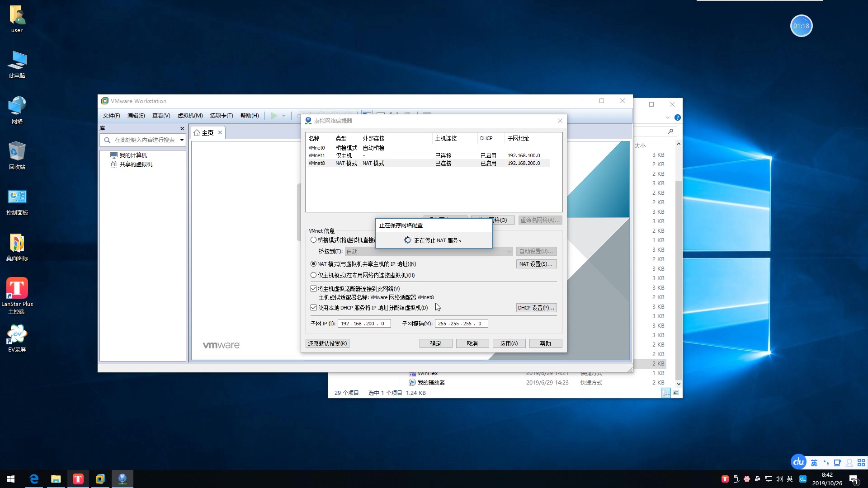Open library search options dropdown arrow
The image size is (868, 488).
pos(182,140)
